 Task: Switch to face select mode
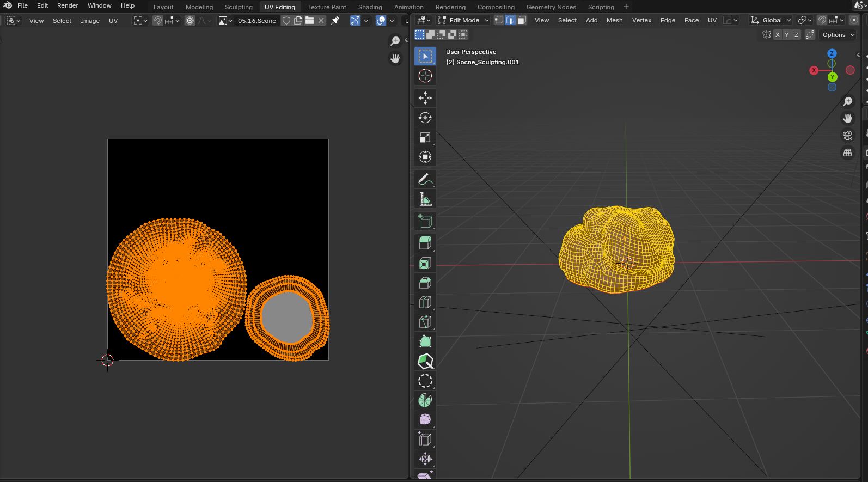[x=522, y=20]
